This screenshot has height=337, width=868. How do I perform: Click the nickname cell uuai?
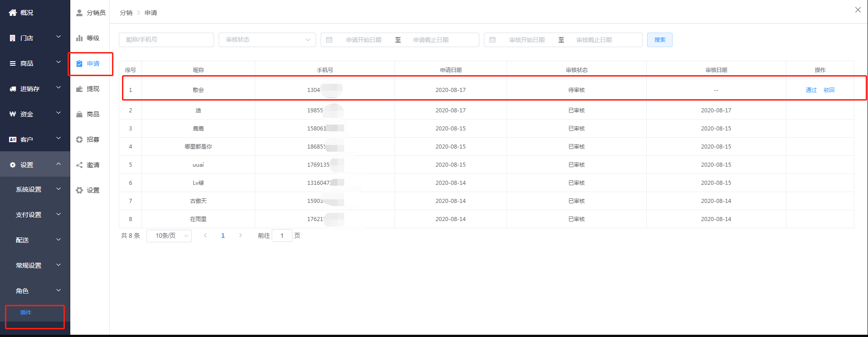point(198,165)
